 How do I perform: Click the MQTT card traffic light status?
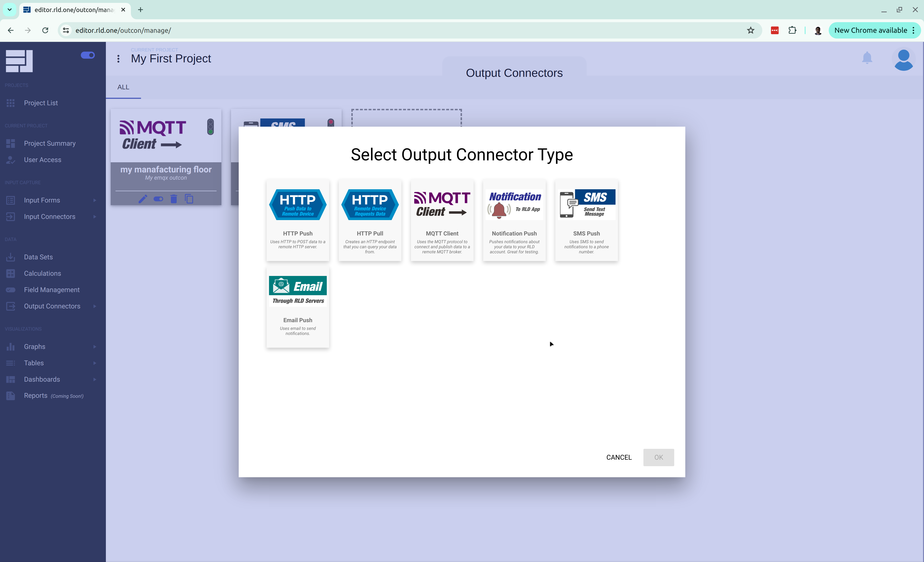pyautogui.click(x=210, y=127)
